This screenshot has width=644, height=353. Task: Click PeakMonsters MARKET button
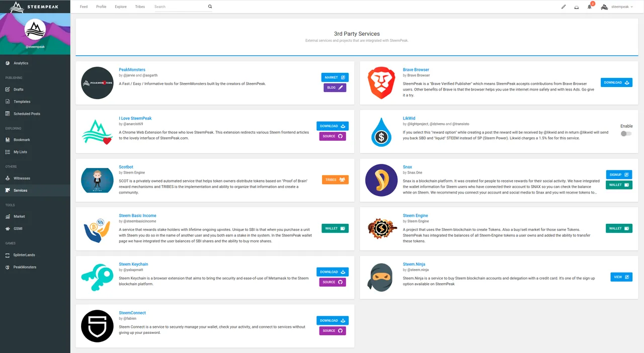tap(335, 77)
